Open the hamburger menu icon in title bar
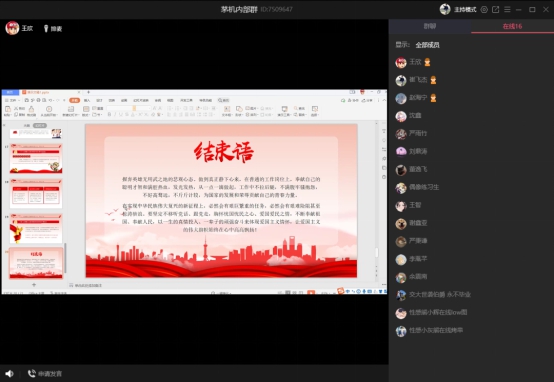Viewport: 554px width, 382px height. pyautogui.click(x=507, y=10)
